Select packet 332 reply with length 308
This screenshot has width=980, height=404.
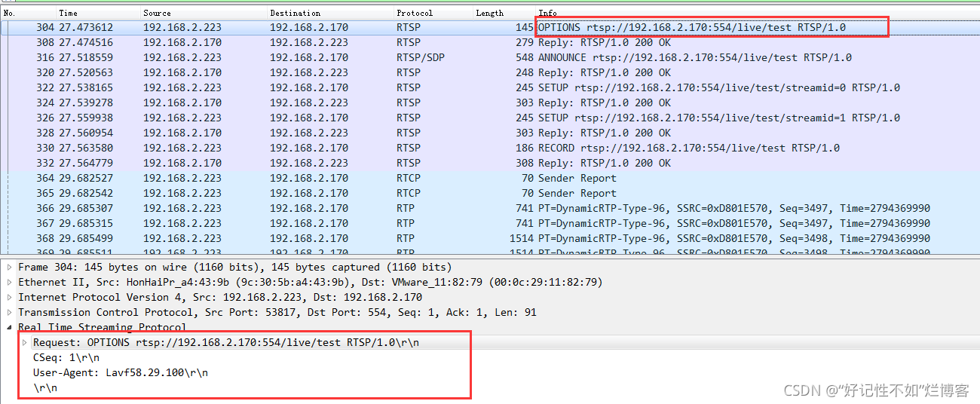(x=490, y=163)
